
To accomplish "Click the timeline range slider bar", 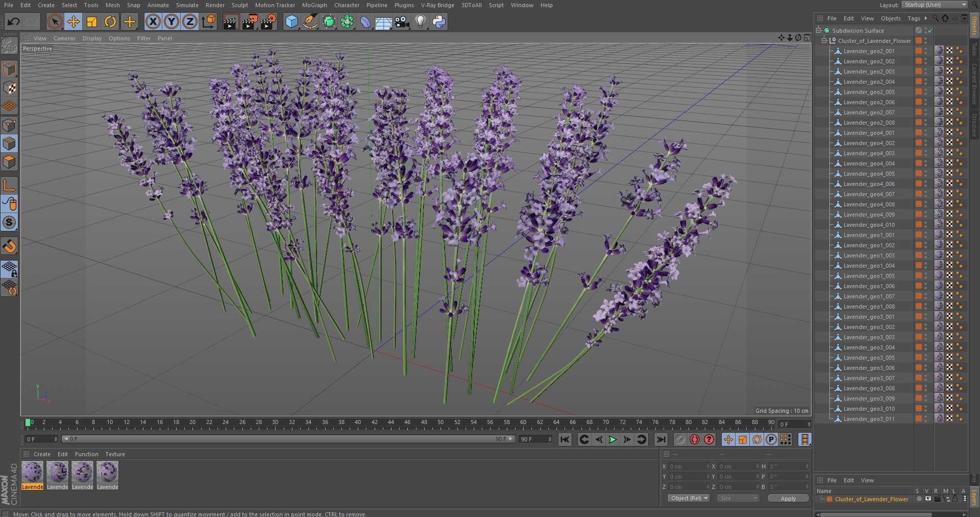I will [288, 439].
